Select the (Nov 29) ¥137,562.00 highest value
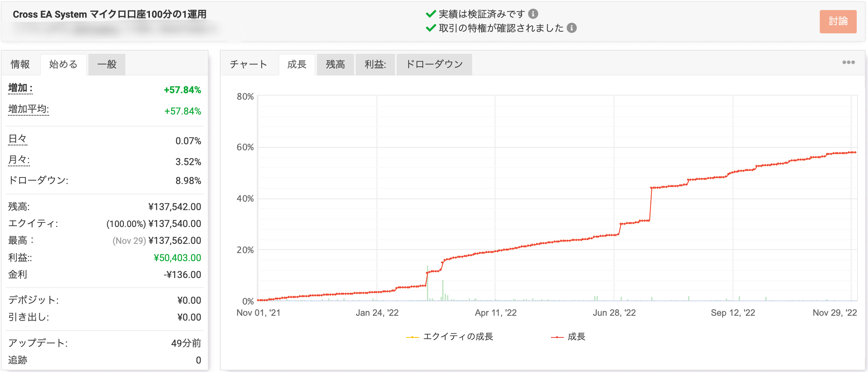The height and width of the screenshot is (372, 868). pyautogui.click(x=157, y=241)
